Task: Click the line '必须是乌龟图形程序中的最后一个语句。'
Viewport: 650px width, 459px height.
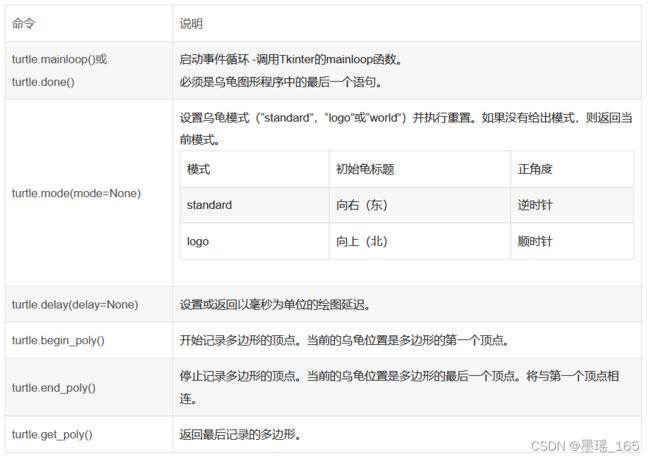Action: (281, 82)
